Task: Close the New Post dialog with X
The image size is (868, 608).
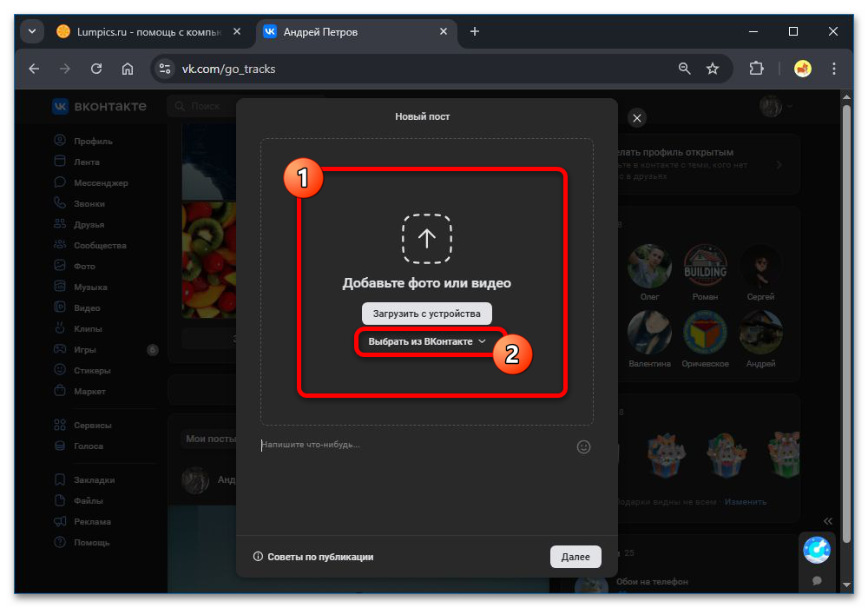Action: tap(637, 118)
